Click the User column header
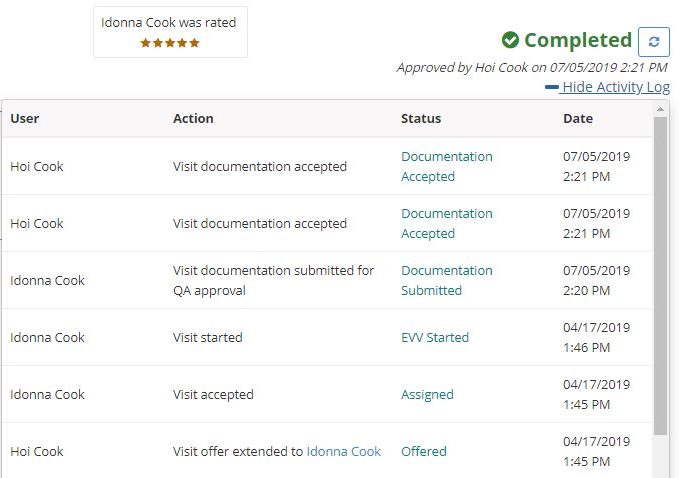Image resolution: width=679 pixels, height=478 pixels. tap(25, 118)
